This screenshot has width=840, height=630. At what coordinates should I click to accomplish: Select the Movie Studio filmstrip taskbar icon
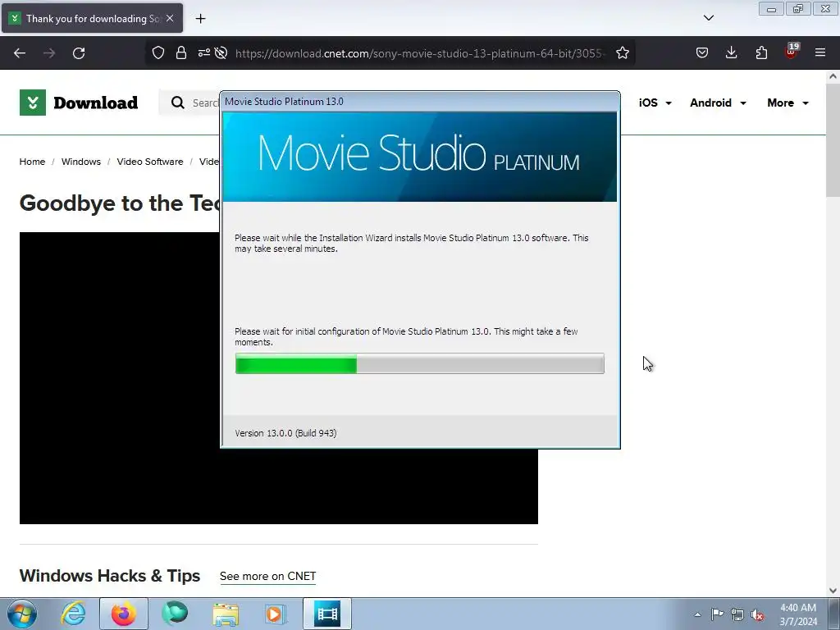click(327, 614)
